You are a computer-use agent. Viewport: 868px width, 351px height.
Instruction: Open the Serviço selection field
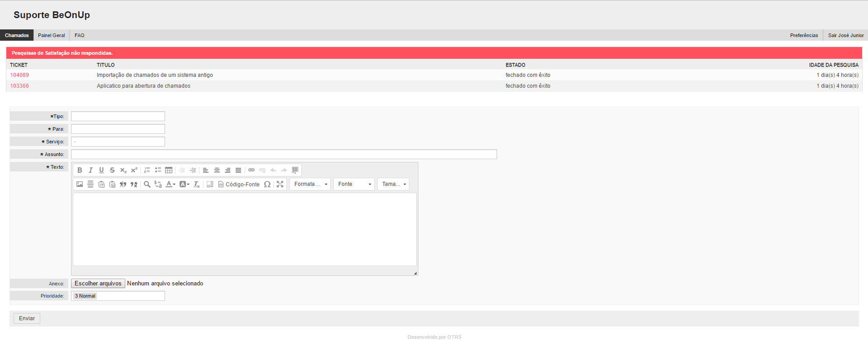(x=118, y=142)
